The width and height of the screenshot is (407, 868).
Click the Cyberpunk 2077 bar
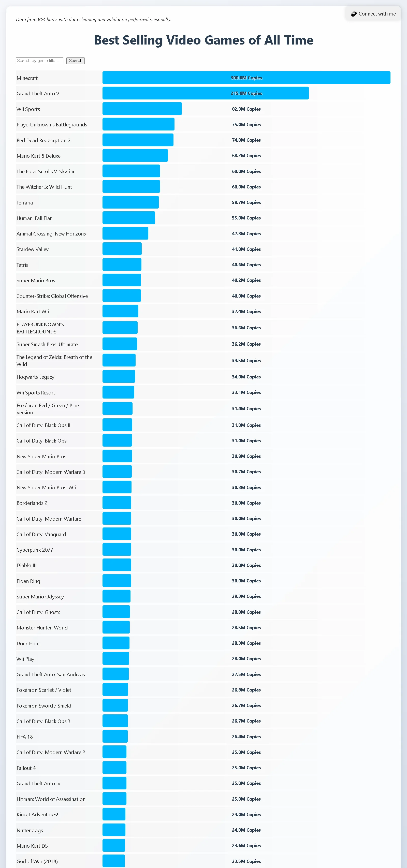[x=117, y=550]
